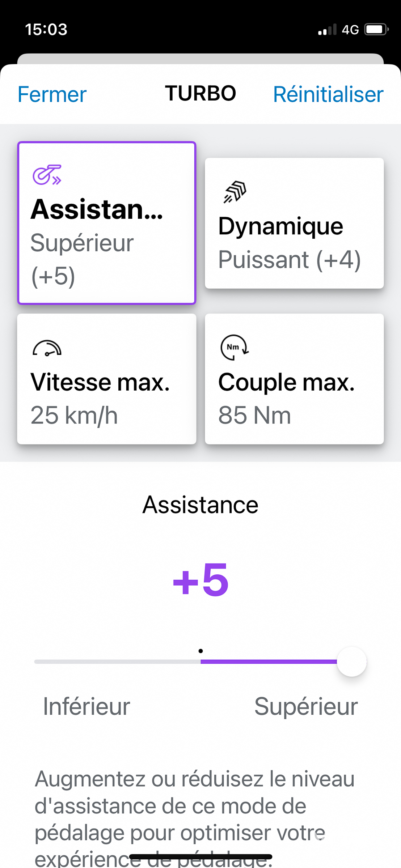Select the Dynamique card title
401x868 pixels.
(x=281, y=226)
